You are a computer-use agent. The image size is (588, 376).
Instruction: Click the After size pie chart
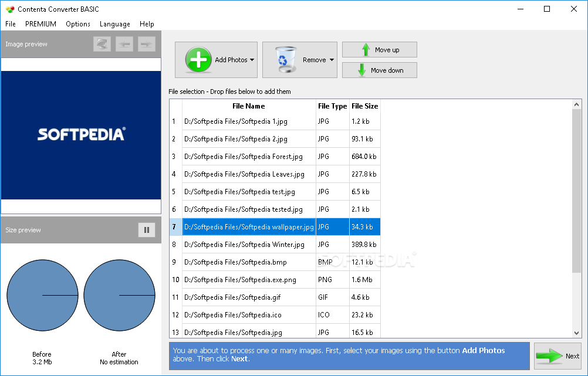click(x=119, y=296)
